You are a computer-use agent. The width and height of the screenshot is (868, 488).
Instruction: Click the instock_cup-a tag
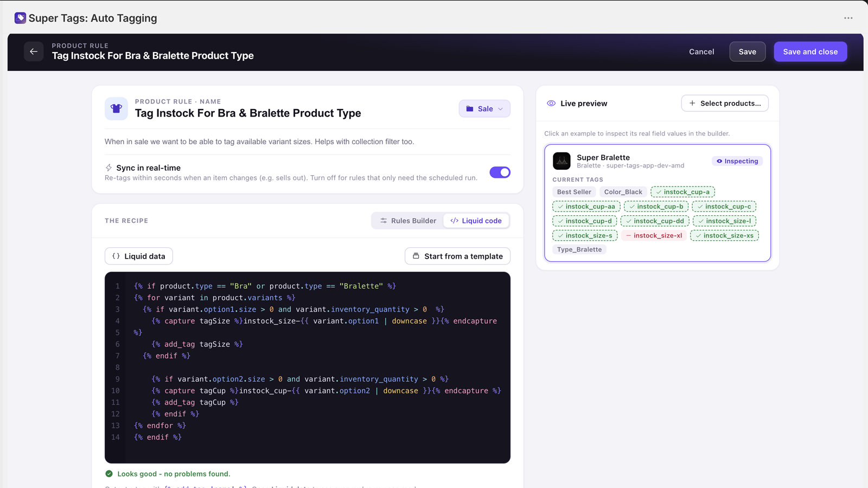(x=682, y=192)
